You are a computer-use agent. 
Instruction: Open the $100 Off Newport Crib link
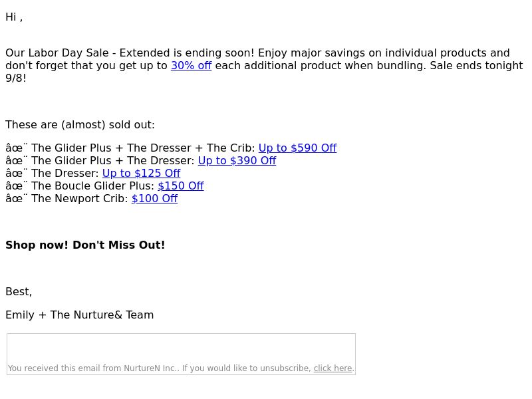[154, 198]
